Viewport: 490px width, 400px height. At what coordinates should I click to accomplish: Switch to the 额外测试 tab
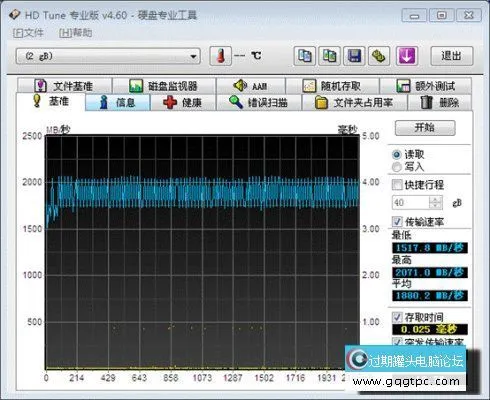pyautogui.click(x=426, y=86)
